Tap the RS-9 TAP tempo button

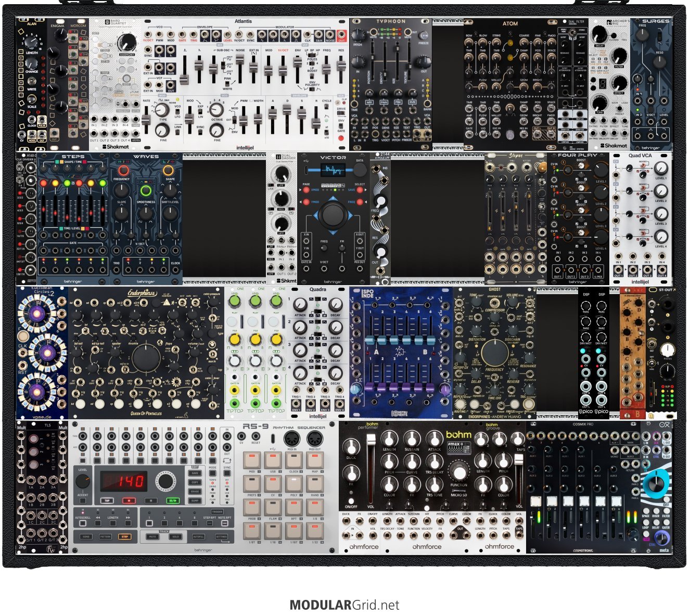(107, 500)
